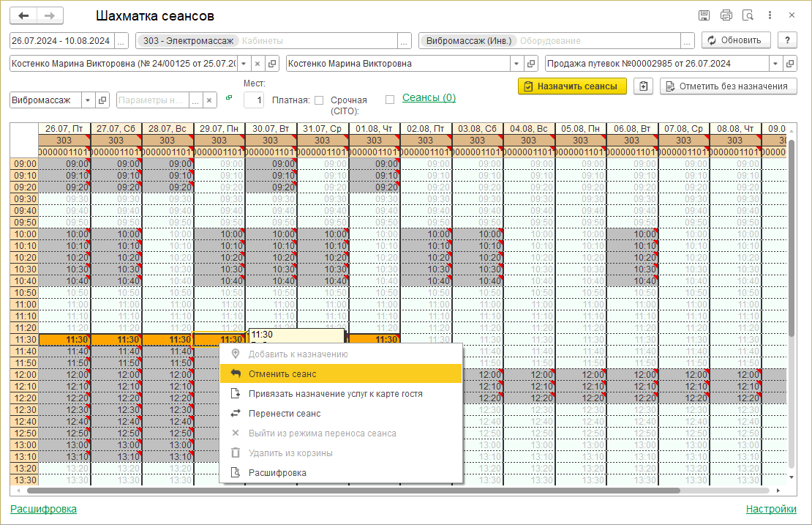Click the add-to-basket icon beside Назначить сеансы
The width and height of the screenshot is (812, 525).
click(x=643, y=86)
